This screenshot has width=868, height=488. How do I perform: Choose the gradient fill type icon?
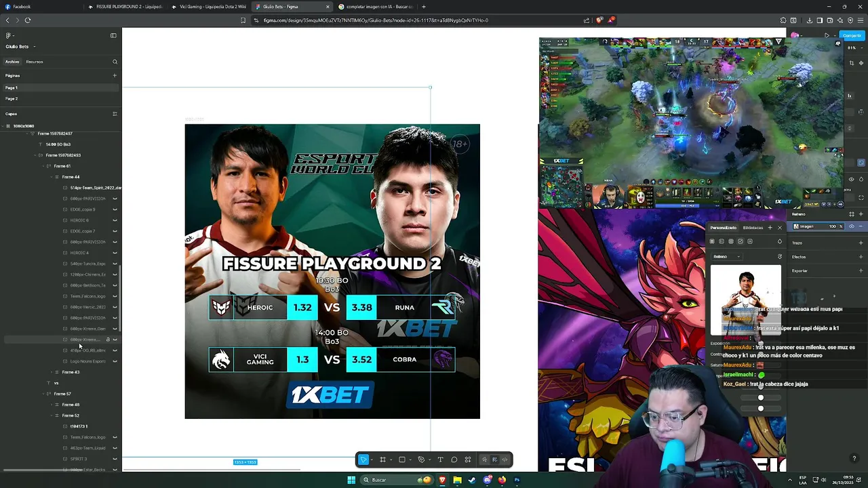pos(722,241)
